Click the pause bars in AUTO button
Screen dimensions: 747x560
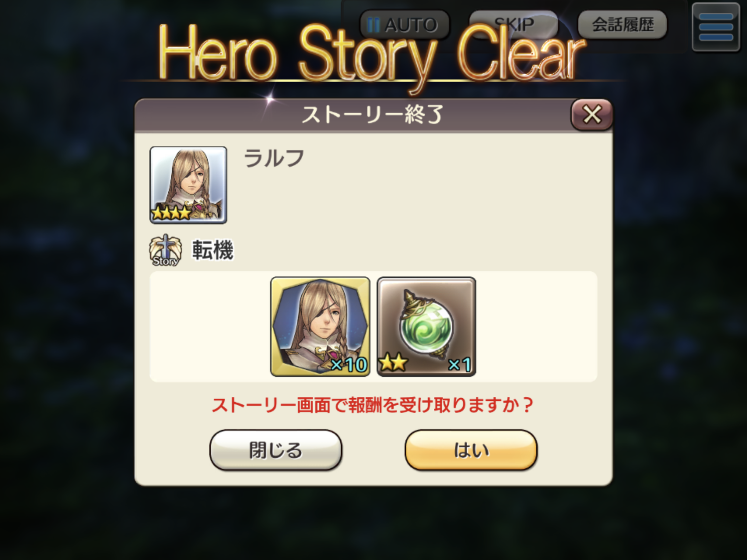point(373,25)
